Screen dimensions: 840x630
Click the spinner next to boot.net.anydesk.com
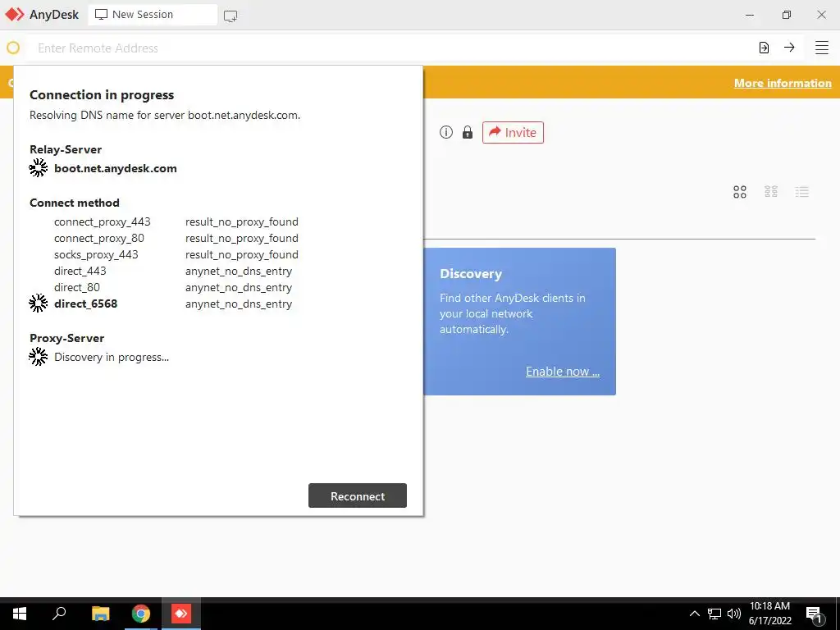(x=38, y=168)
